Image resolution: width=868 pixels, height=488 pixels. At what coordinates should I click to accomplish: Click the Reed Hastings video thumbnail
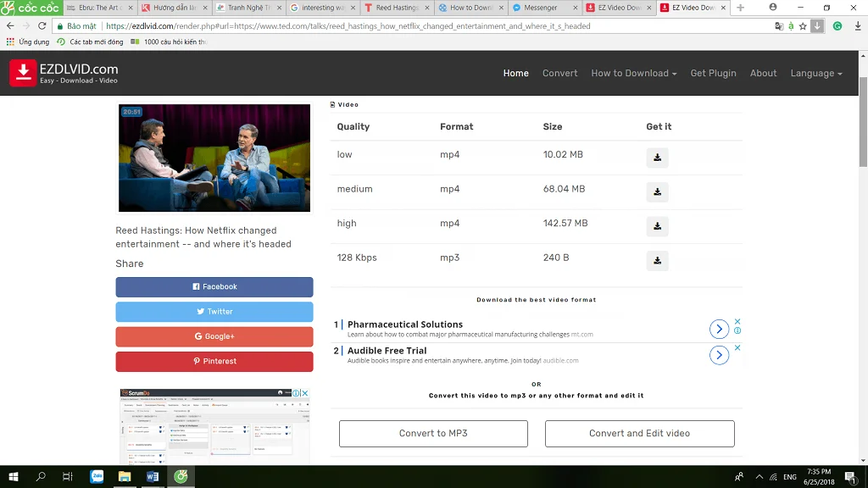[x=214, y=158]
